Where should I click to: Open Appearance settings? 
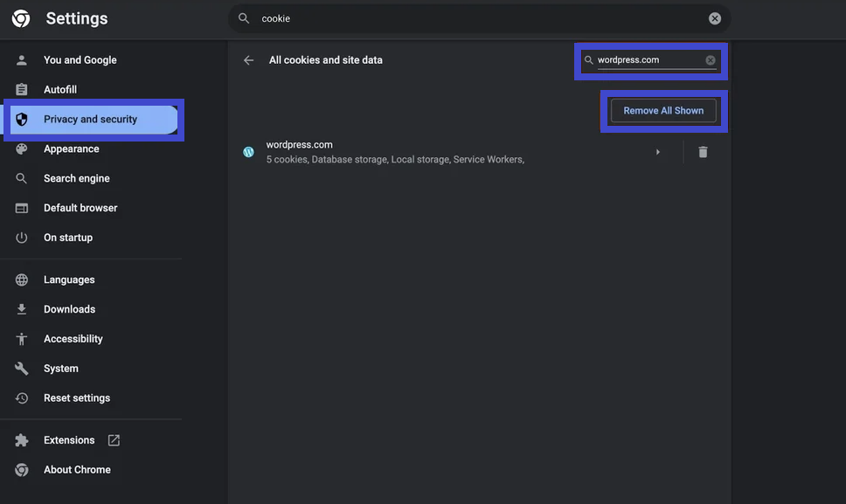point(72,148)
